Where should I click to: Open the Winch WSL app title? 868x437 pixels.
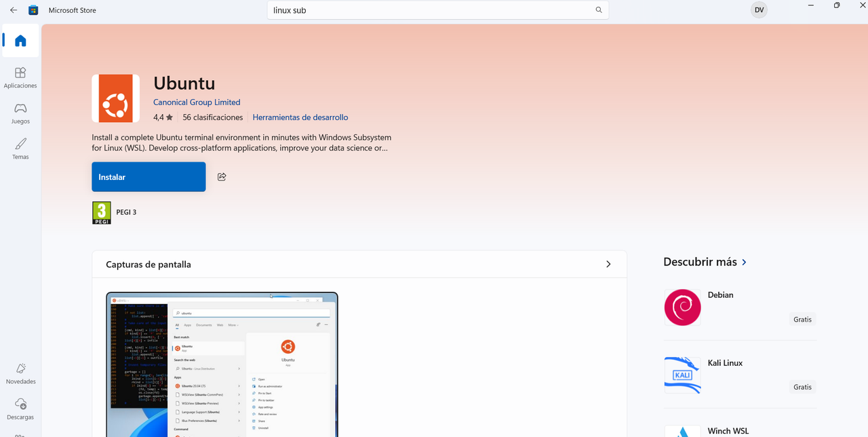point(728,431)
